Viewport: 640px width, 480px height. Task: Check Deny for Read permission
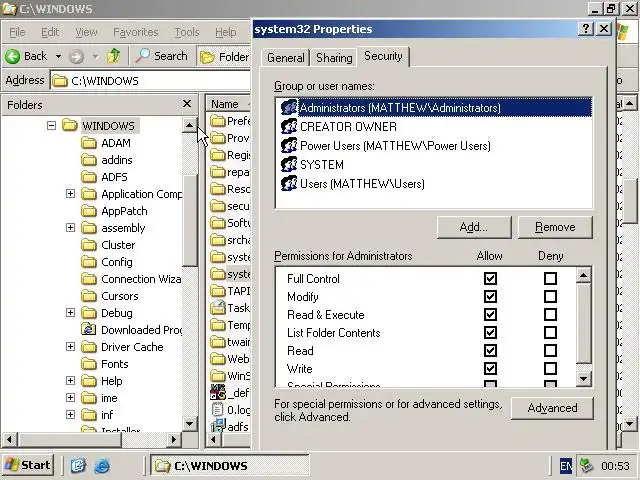click(550, 351)
